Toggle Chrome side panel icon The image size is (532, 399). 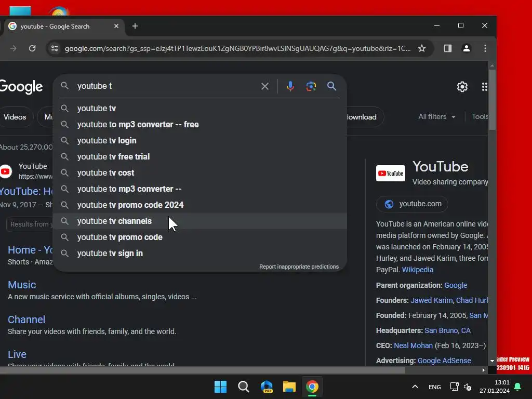pos(447,48)
